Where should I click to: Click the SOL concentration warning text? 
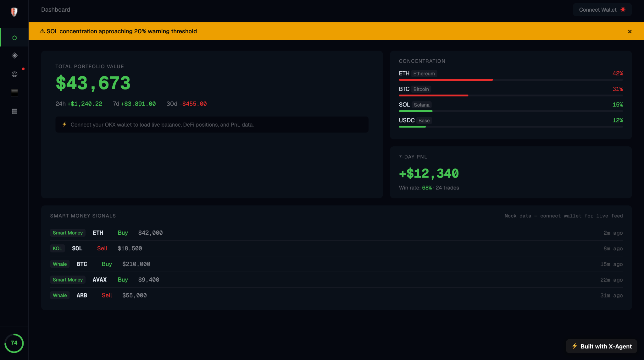(122, 31)
